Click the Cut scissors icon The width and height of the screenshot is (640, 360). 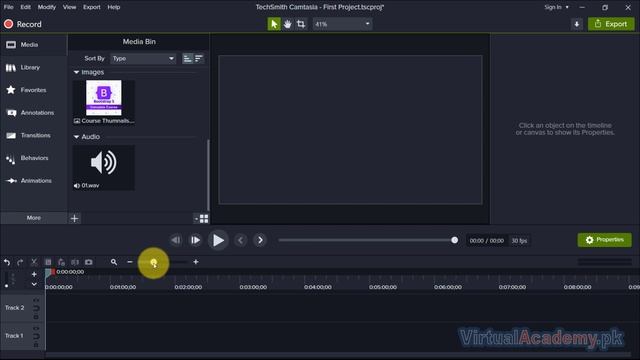pyautogui.click(x=34, y=262)
